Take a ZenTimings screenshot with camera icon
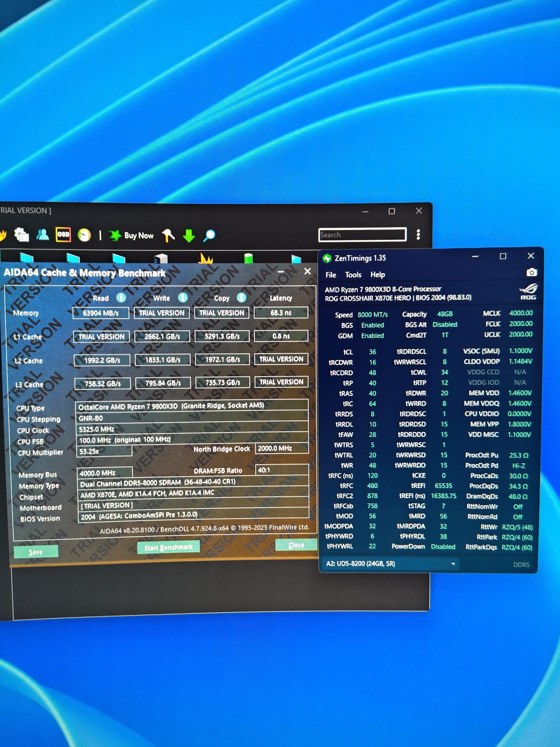 (531, 272)
